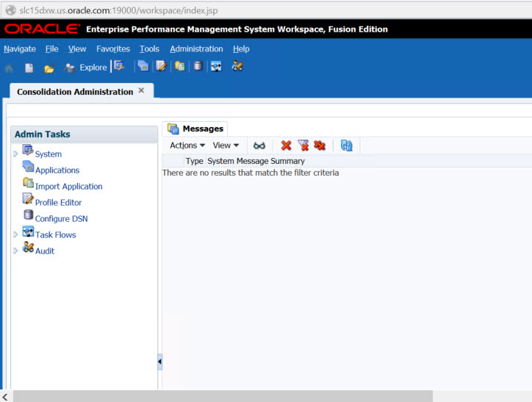Viewport: 532px width, 402px height.
Task: Click the Home icon in the toolbar
Action: pyautogui.click(x=9, y=68)
